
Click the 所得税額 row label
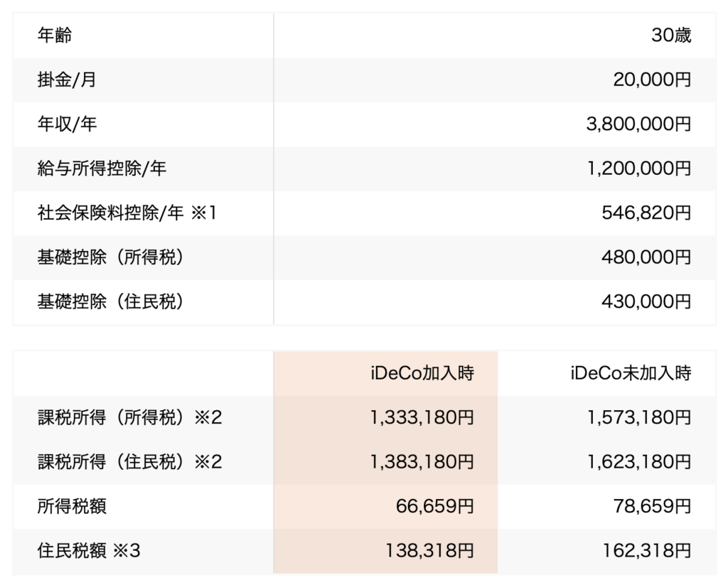click(72, 506)
